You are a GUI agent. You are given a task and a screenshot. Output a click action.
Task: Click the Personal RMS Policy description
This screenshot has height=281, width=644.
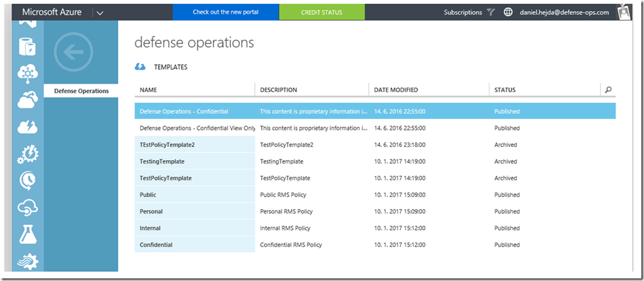click(286, 212)
